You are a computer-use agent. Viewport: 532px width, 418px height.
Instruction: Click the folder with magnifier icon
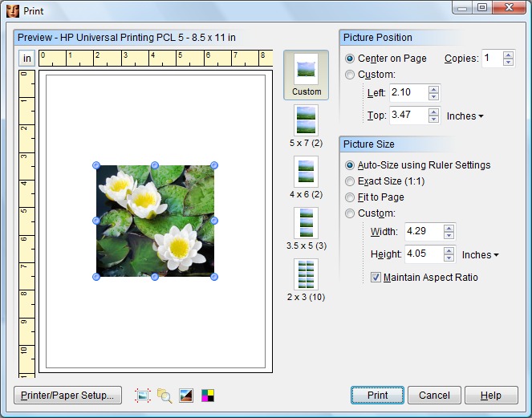click(164, 395)
